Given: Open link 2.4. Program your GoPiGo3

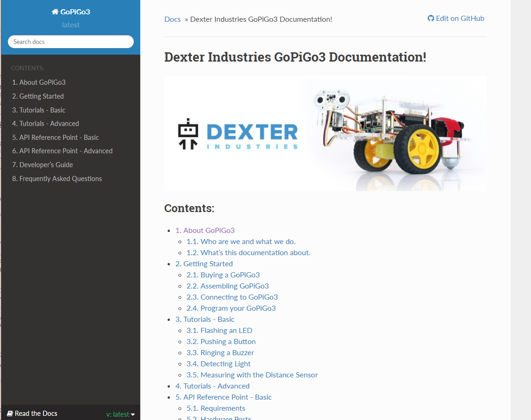Looking at the screenshot, I should (x=231, y=308).
